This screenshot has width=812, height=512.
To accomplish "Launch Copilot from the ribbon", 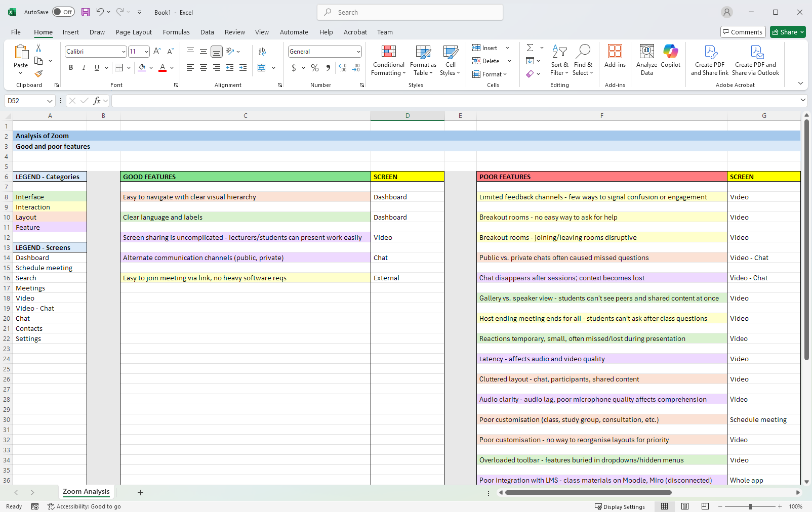I will [670, 56].
